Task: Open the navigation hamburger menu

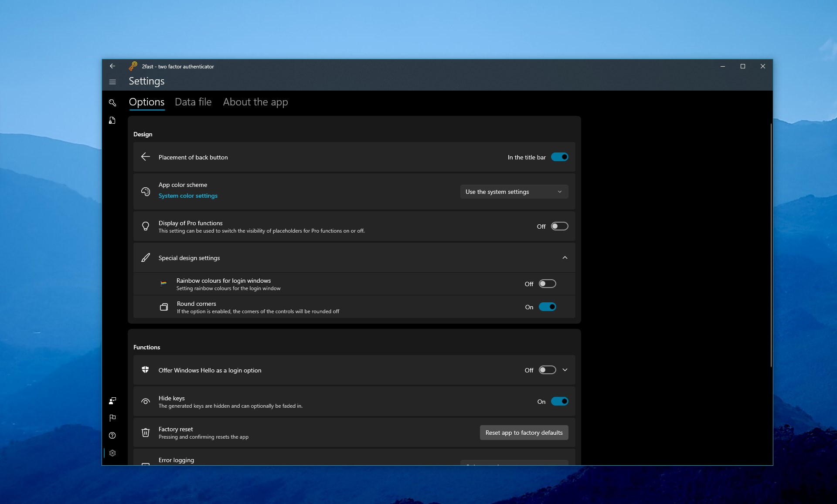Action: [112, 82]
